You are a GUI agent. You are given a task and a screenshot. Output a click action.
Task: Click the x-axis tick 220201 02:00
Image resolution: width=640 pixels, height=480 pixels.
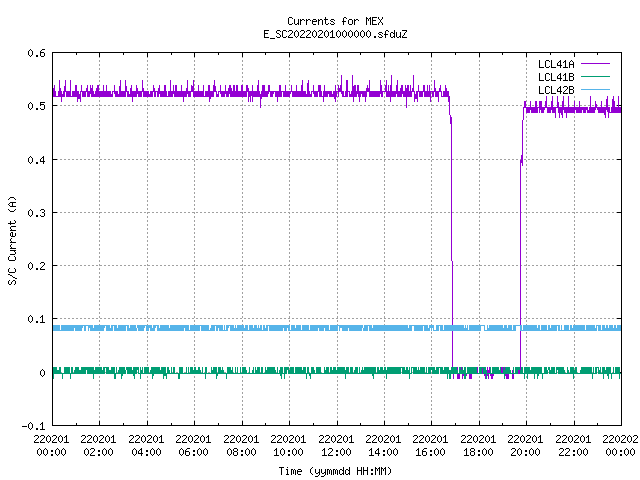click(x=98, y=446)
